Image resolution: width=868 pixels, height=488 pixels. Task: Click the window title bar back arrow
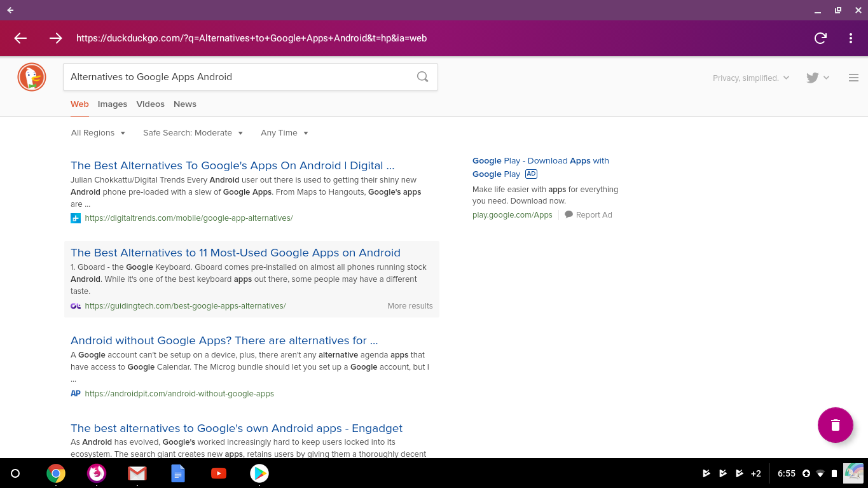[10, 10]
